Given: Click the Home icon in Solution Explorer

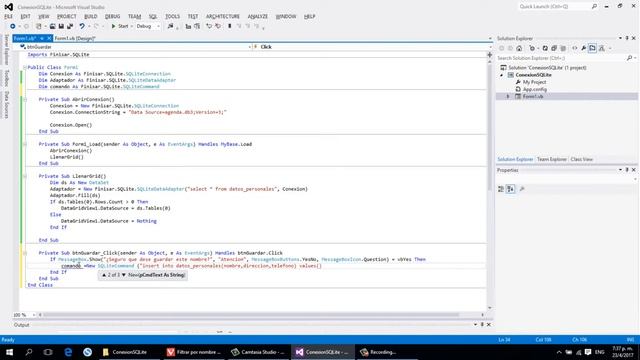Looking at the screenshot, I should (519, 48).
